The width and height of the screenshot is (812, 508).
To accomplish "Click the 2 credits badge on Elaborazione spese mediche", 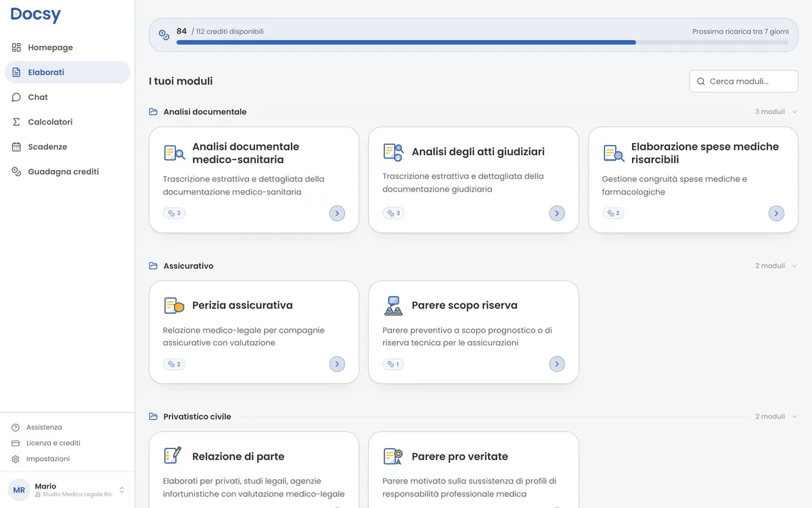I will tap(613, 213).
